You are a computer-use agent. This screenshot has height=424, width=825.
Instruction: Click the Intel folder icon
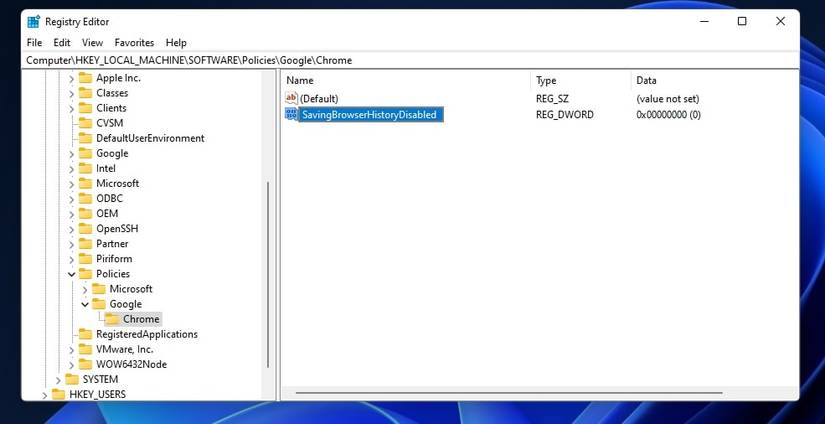point(85,168)
